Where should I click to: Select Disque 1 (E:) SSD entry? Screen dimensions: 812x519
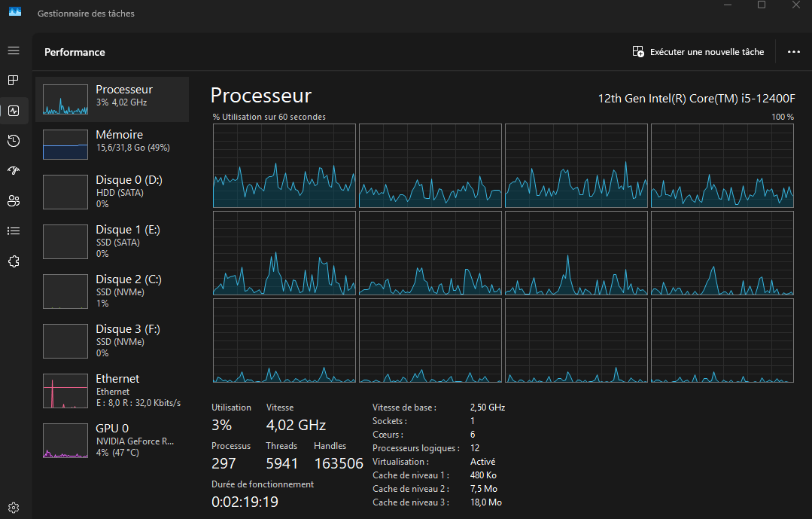pos(112,242)
